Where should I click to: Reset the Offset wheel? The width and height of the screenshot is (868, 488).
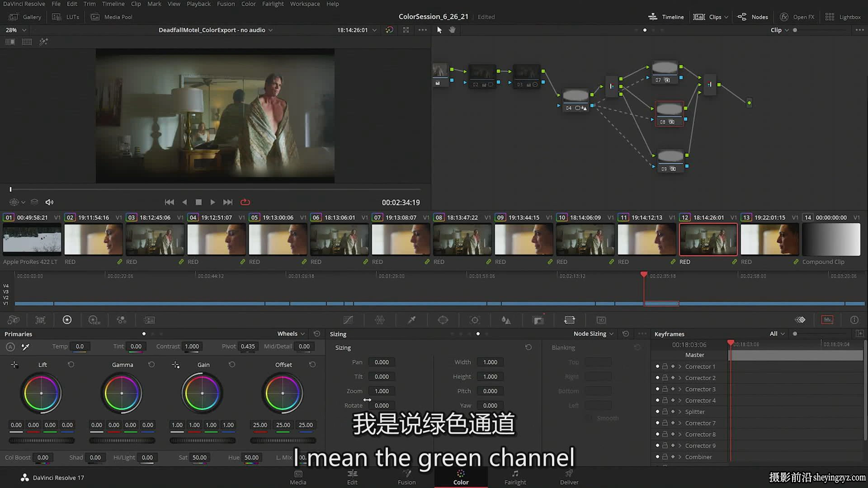click(312, 365)
